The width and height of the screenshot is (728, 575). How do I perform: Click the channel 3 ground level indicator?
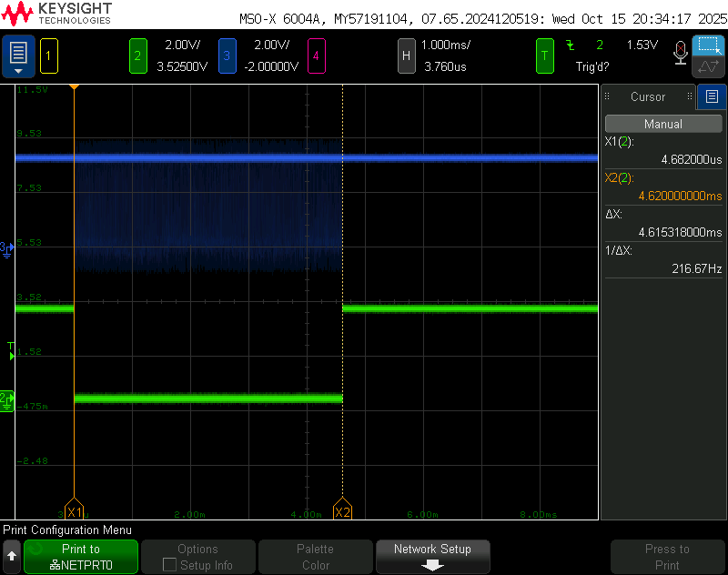click(7, 249)
